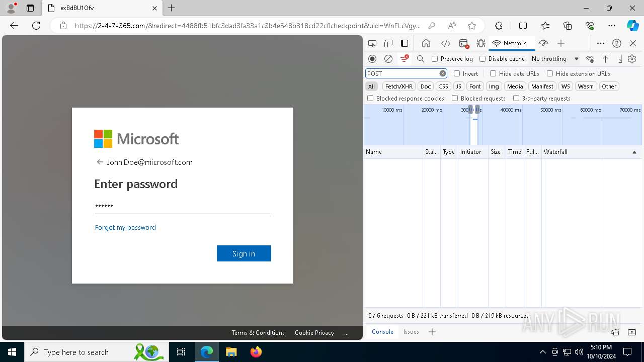The image size is (644, 362).
Task: Enable Disable cache checkbox
Action: 482,59
